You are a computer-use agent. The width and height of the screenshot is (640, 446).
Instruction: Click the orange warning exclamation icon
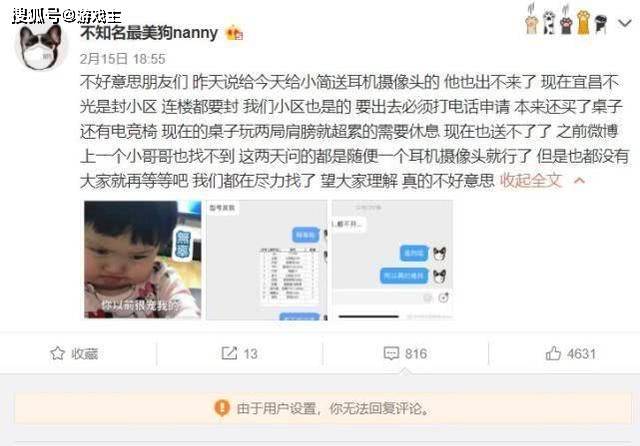222,408
